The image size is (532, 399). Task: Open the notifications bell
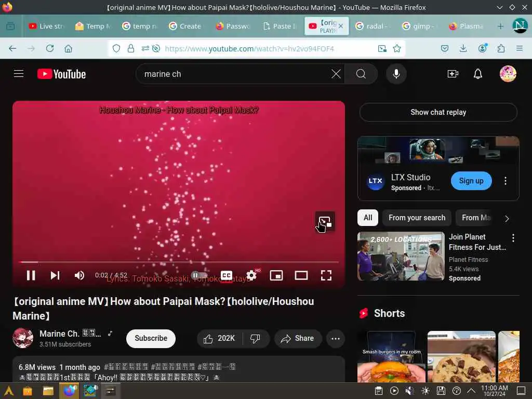pos(478,74)
